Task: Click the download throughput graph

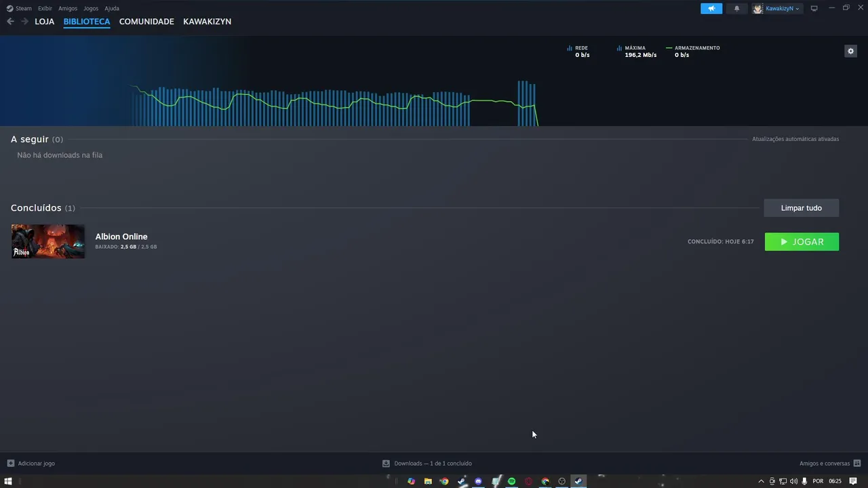Action: (x=335, y=103)
